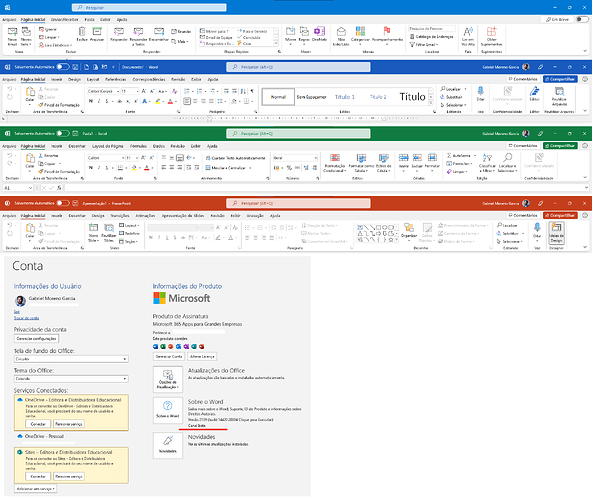592x500 pixels.
Task: Expand Excel formula bar chevron
Action: click(x=586, y=187)
